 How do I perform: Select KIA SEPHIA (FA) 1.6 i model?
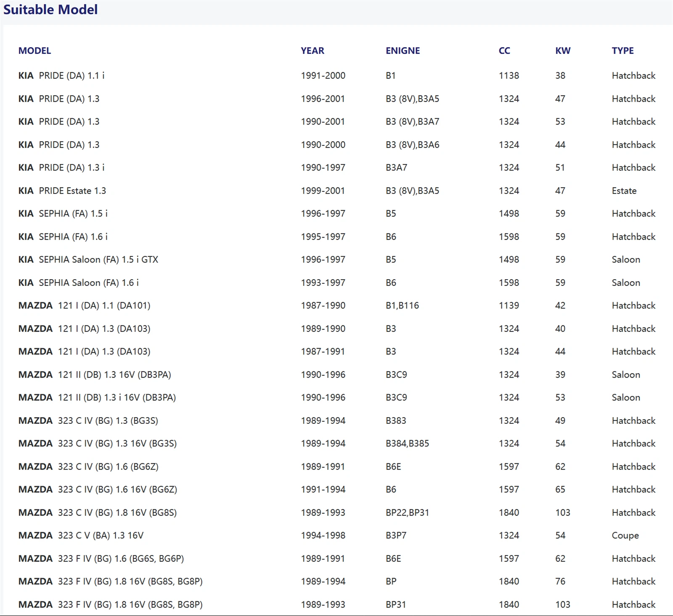click(63, 237)
